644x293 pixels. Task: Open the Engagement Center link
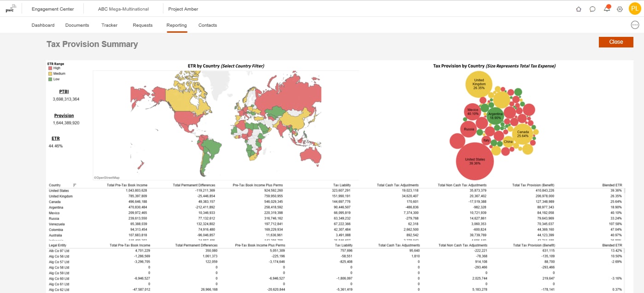click(x=53, y=9)
